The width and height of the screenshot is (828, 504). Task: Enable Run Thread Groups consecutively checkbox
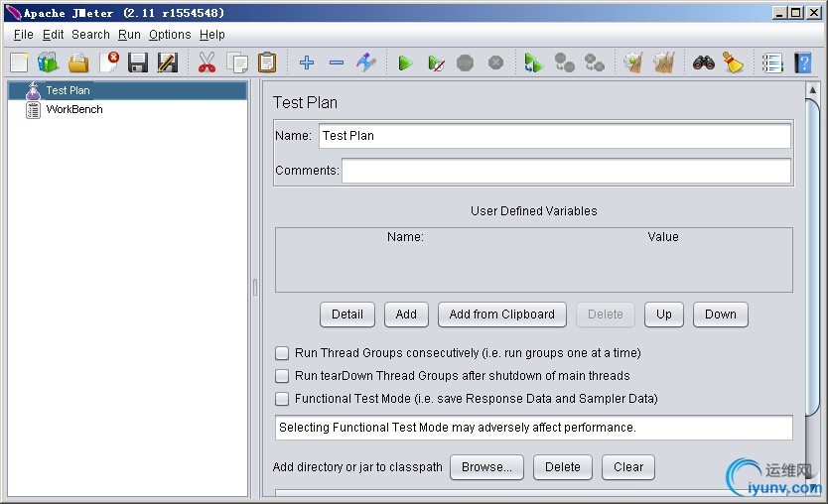click(282, 353)
